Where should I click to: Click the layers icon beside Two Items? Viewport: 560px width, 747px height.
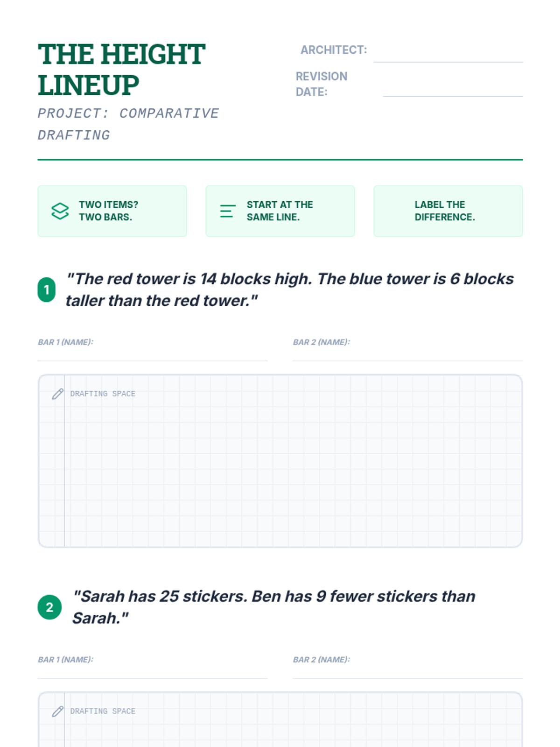point(60,211)
